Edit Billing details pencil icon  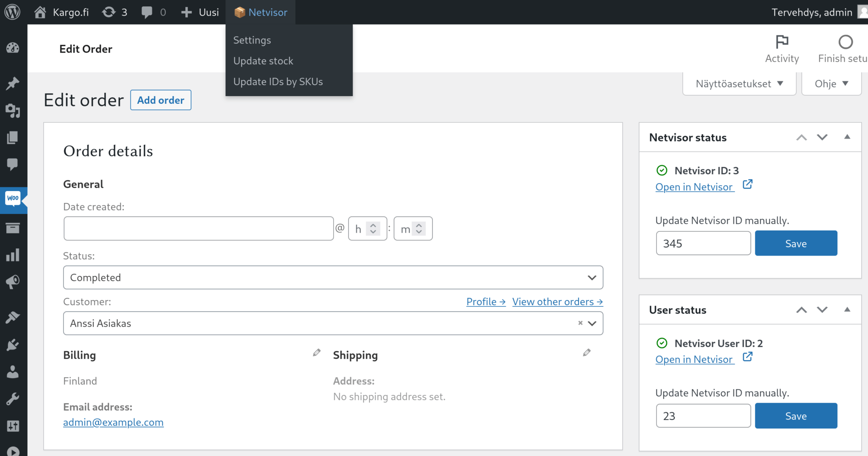click(317, 353)
